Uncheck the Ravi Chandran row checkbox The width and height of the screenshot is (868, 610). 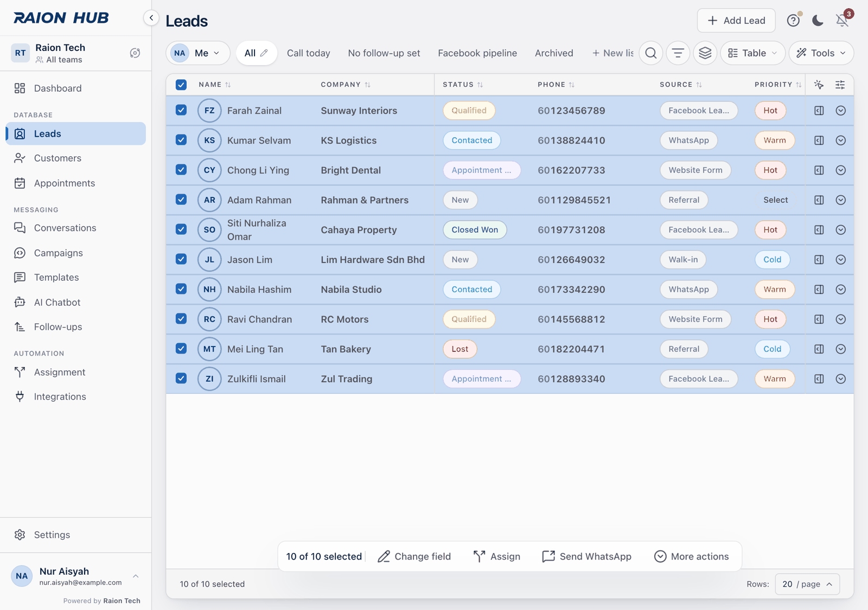pos(181,319)
